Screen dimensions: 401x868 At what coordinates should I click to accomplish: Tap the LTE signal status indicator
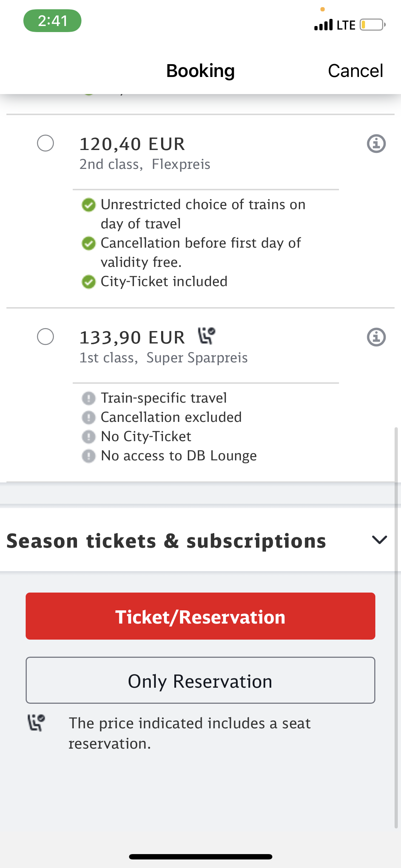coord(335,25)
